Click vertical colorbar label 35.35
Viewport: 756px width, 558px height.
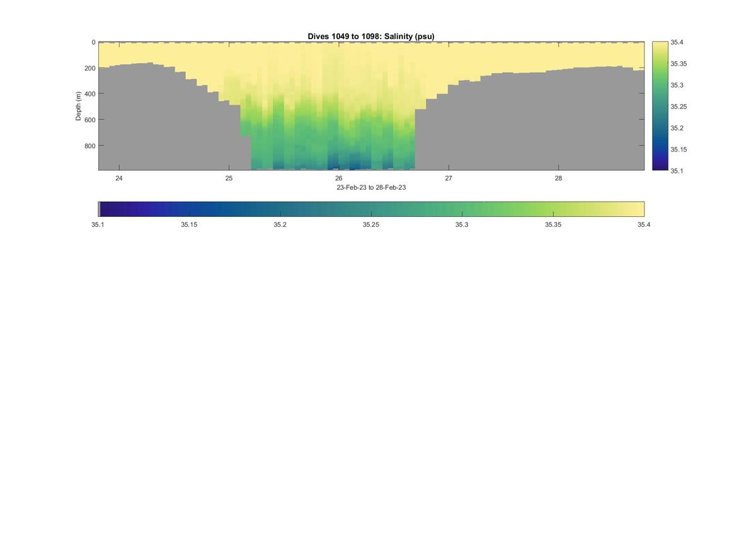[679, 64]
